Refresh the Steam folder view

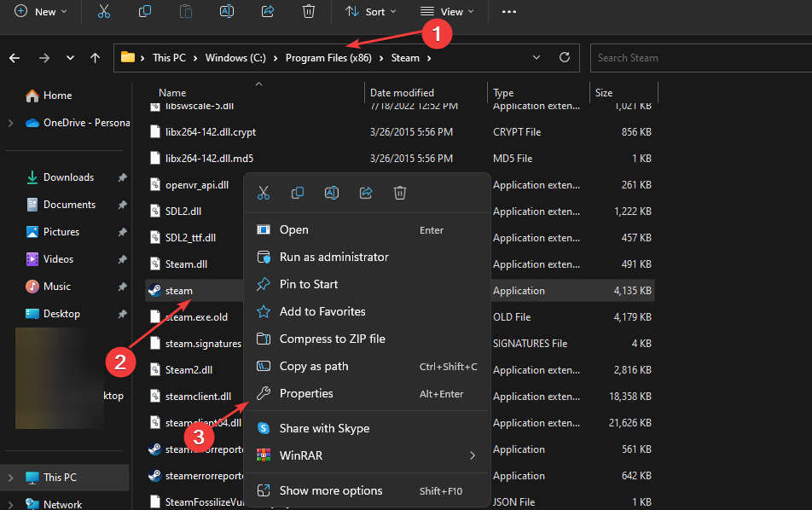pos(565,57)
